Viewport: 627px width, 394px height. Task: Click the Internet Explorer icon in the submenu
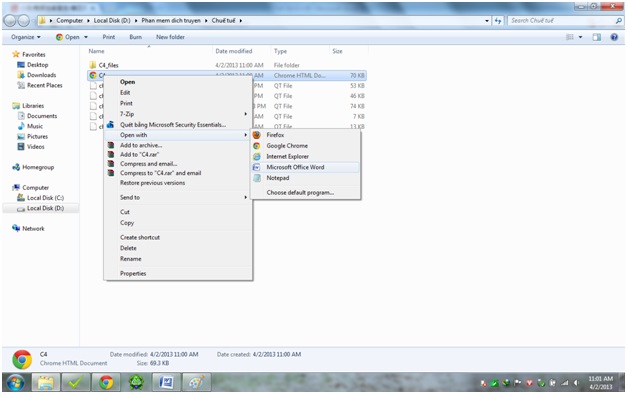pyautogui.click(x=257, y=156)
